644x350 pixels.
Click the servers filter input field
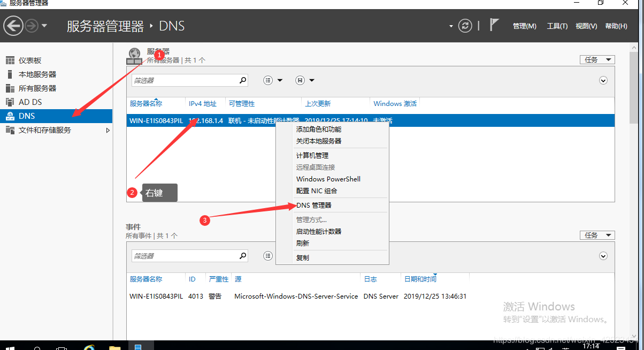point(185,80)
